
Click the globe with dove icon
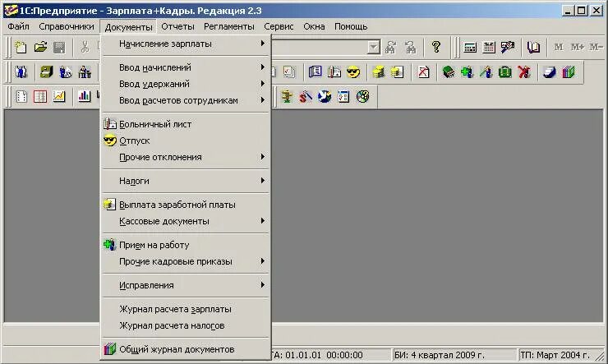325,96
